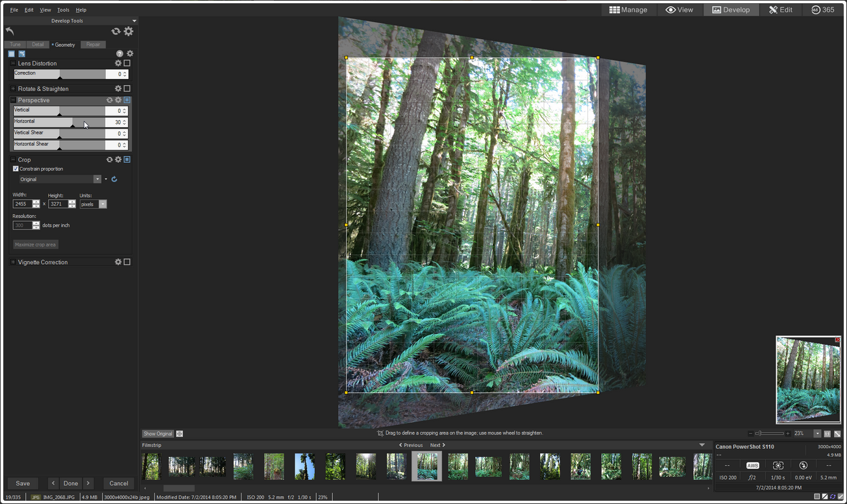Click the Save button
The height and width of the screenshot is (504, 847).
pos(23,483)
